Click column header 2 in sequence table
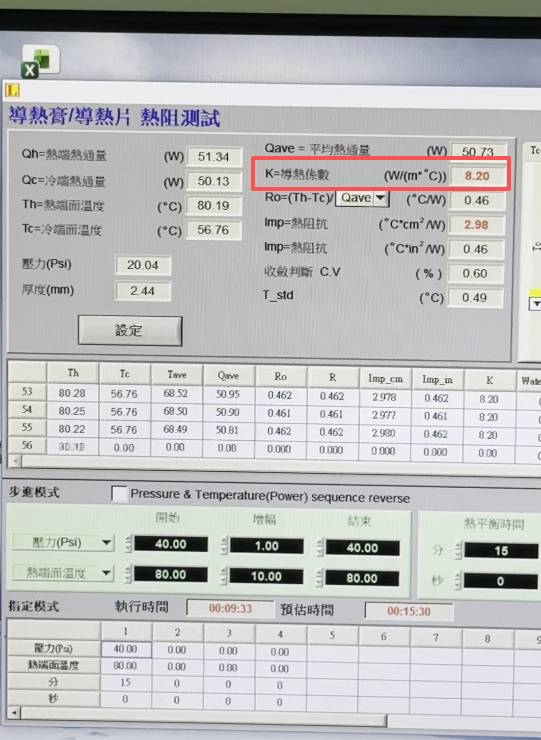The height and width of the screenshot is (740, 541). (x=178, y=632)
